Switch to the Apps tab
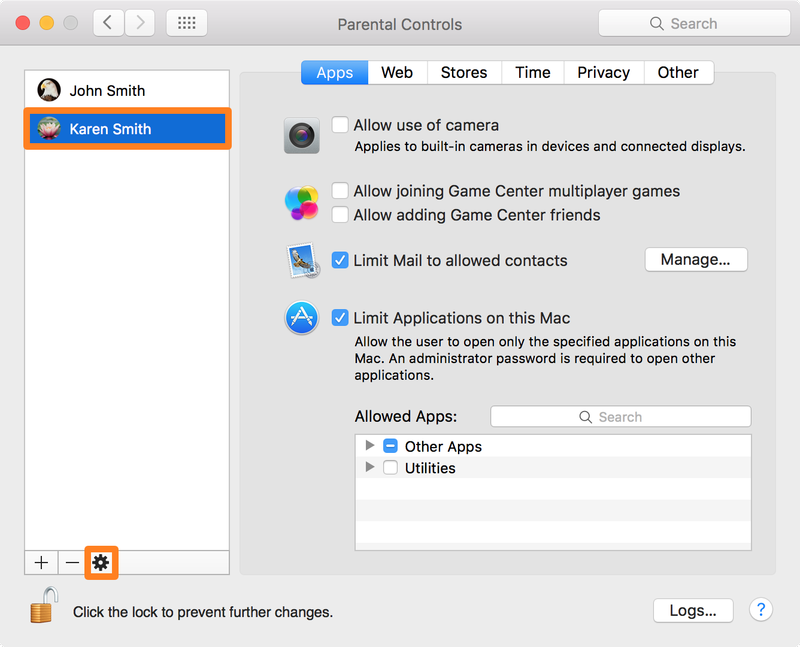 pyautogui.click(x=335, y=72)
